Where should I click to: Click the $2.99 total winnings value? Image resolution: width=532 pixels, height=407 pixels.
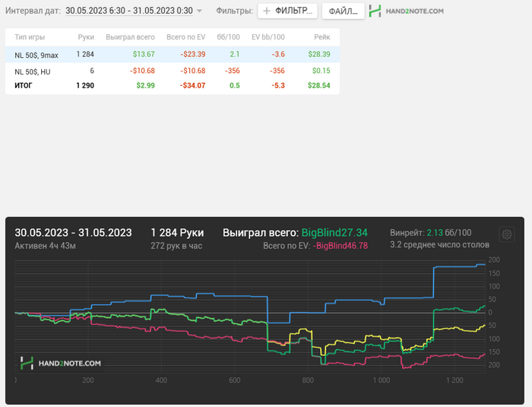[x=146, y=86]
